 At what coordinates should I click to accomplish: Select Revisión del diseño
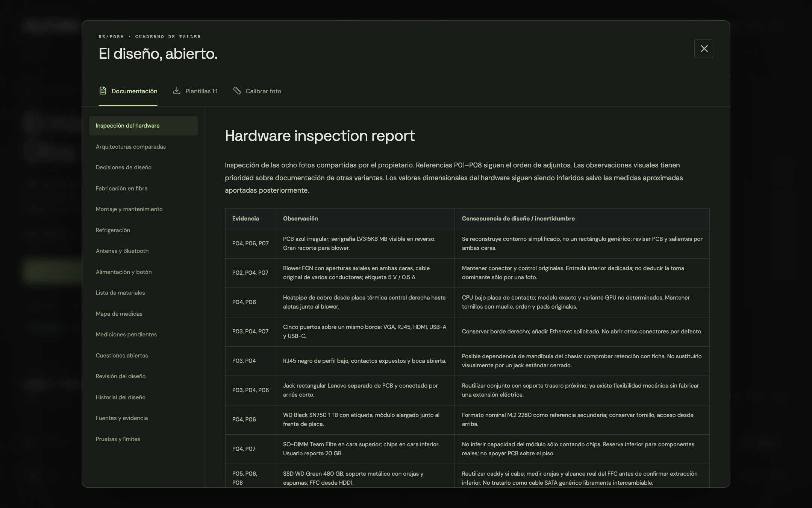click(143, 376)
